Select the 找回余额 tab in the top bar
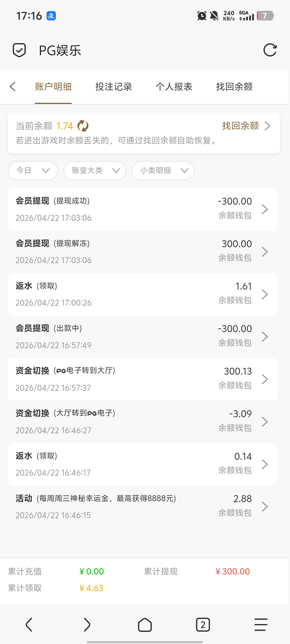Image resolution: width=290 pixels, height=644 pixels. 234,87
